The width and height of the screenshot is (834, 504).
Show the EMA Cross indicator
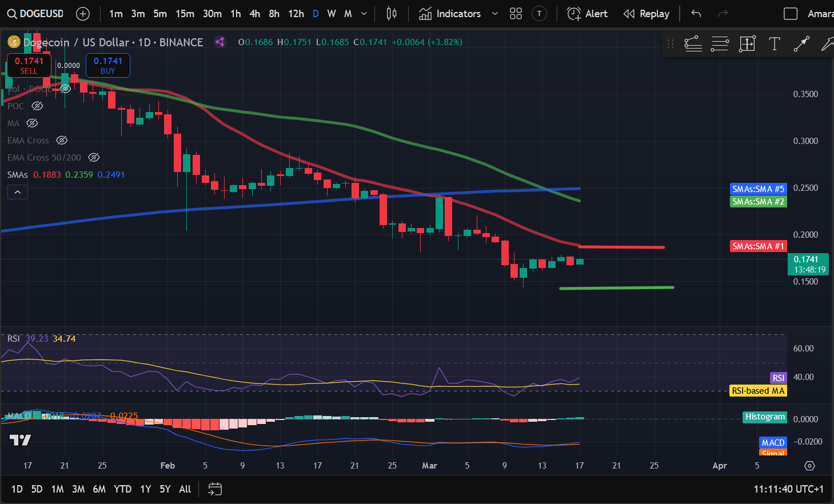pos(62,140)
